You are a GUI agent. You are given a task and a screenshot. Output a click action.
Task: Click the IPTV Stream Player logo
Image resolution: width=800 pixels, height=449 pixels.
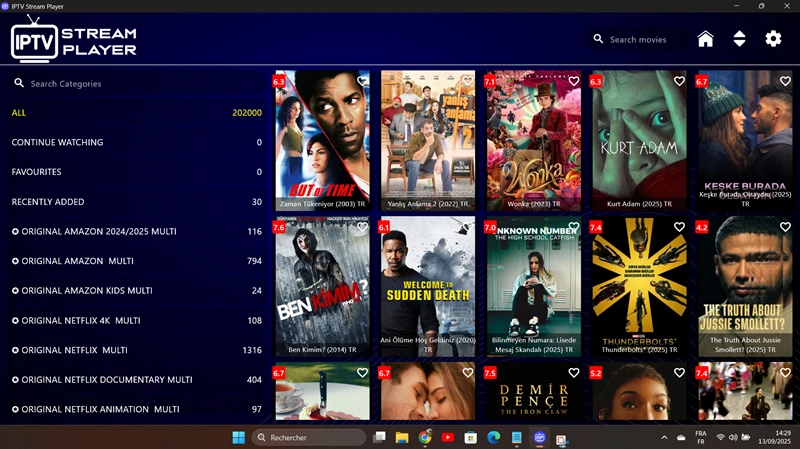click(74, 39)
